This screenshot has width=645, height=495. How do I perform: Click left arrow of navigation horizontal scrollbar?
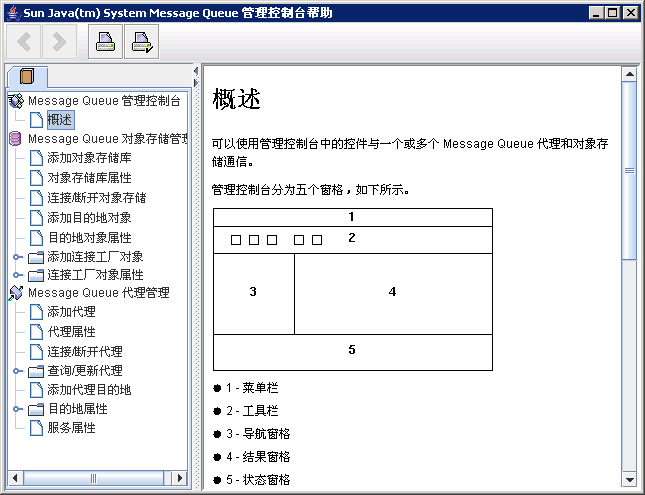click(15, 478)
